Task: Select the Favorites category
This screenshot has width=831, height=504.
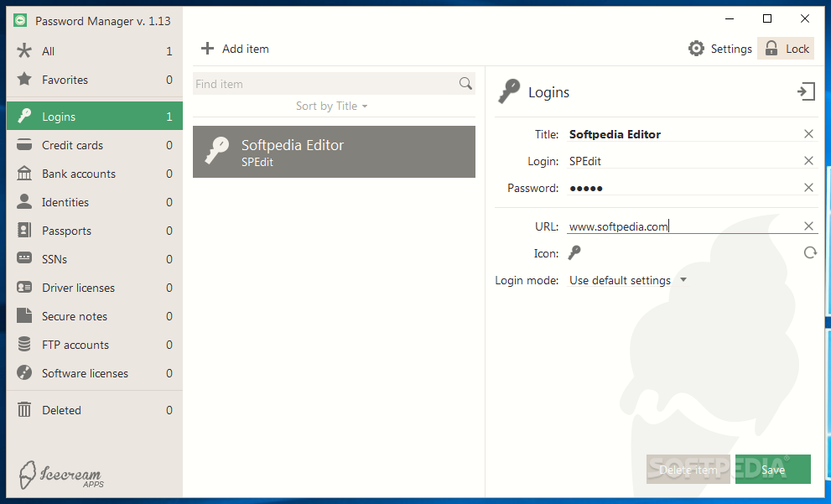Action: (x=94, y=80)
